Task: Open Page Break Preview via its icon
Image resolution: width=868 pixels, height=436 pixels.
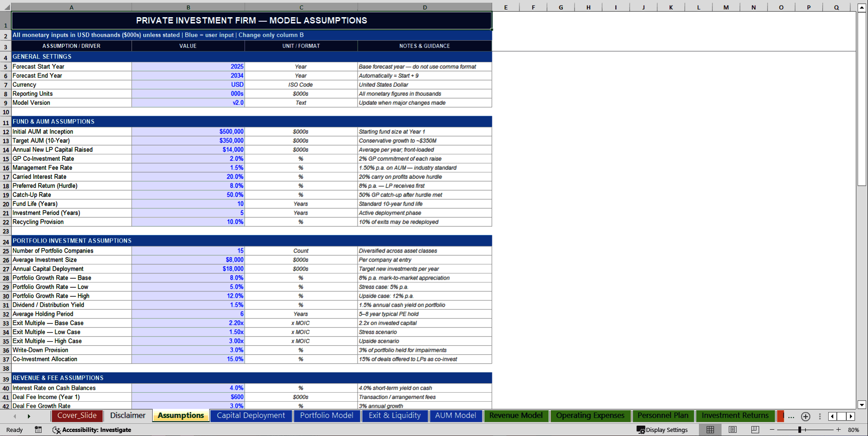Action: tap(754, 430)
